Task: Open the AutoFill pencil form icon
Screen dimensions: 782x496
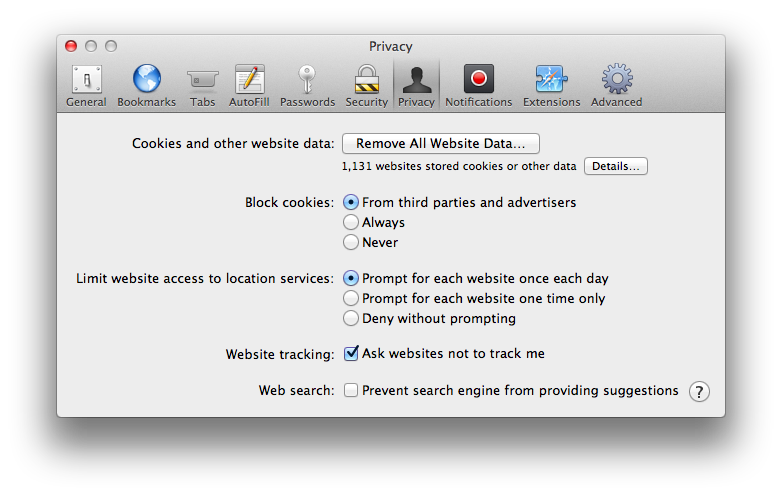Action: coord(249,79)
